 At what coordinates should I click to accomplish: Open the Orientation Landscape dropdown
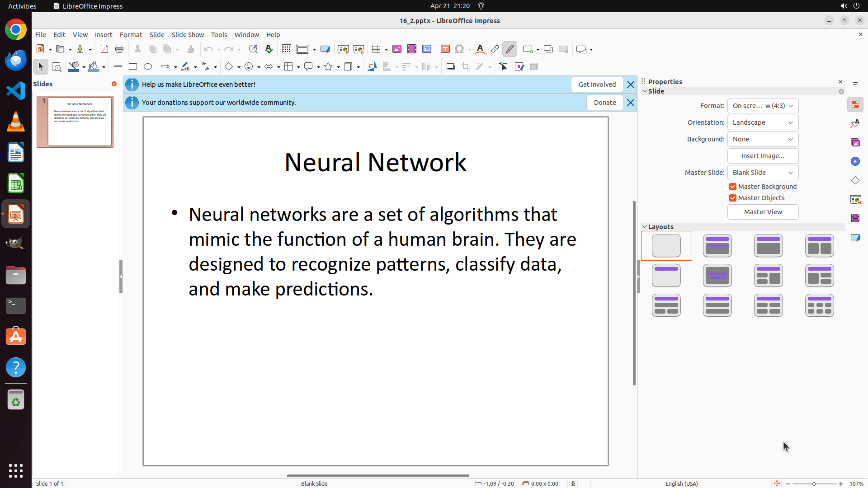763,122
